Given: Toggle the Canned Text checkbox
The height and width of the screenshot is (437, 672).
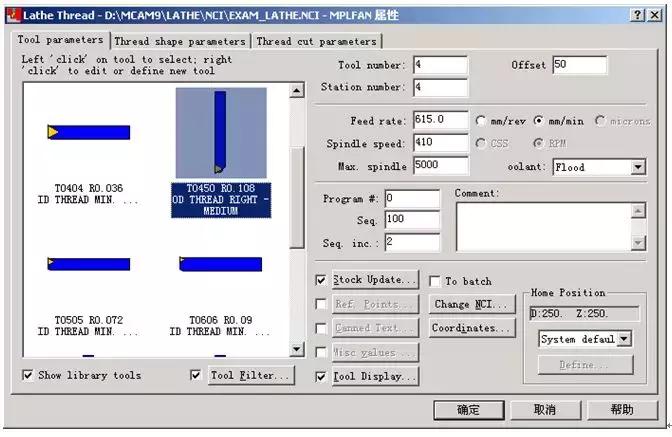Looking at the screenshot, I should pyautogui.click(x=321, y=329).
